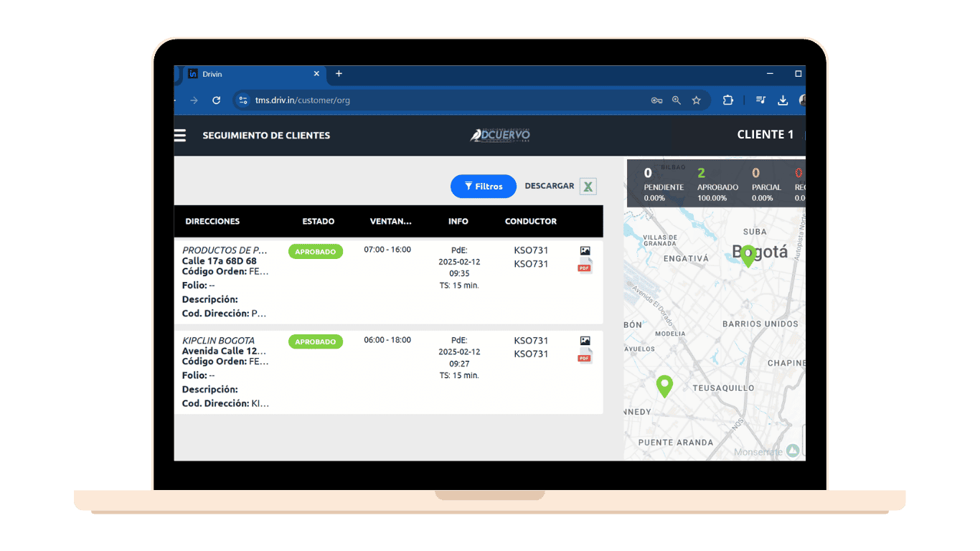Click the 09:27 PdE time in second row
This screenshot has height=551, width=980.
point(459,364)
